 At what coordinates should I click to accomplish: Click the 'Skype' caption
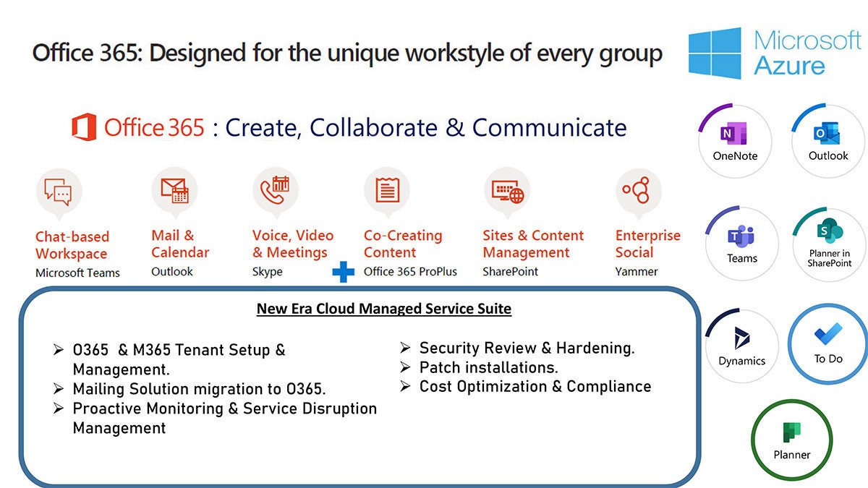tap(267, 272)
